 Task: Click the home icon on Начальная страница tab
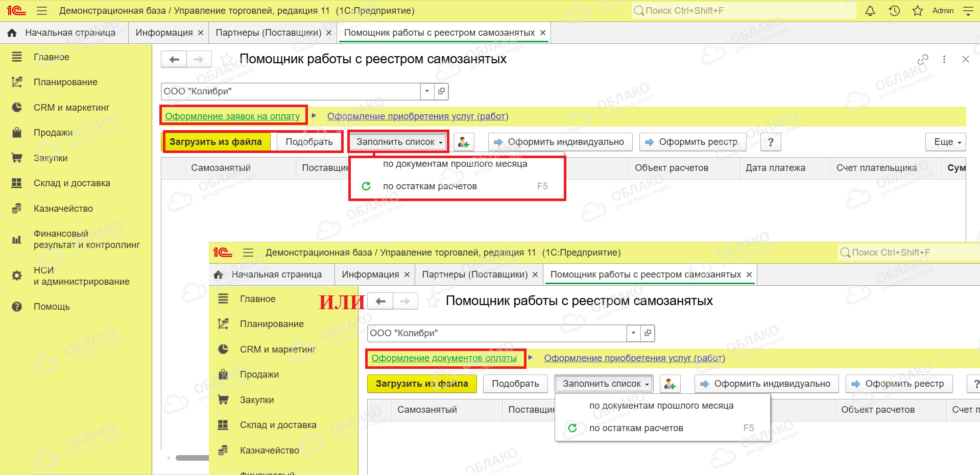[x=12, y=33]
